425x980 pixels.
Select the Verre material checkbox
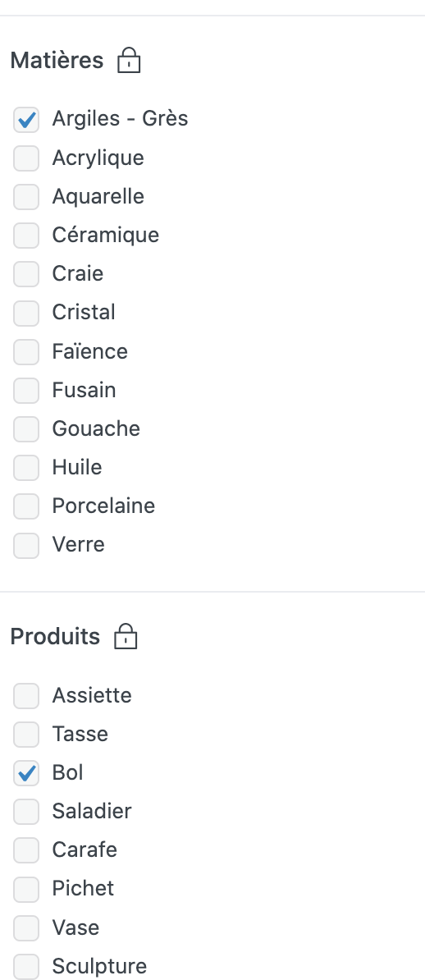26,546
